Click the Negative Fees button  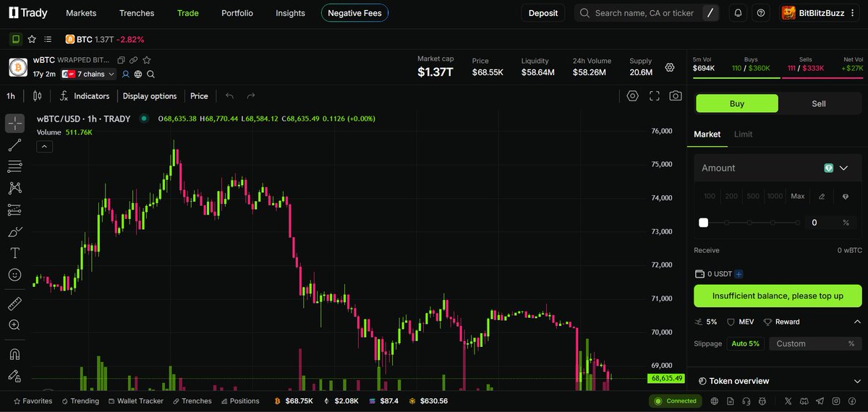pyautogui.click(x=354, y=13)
